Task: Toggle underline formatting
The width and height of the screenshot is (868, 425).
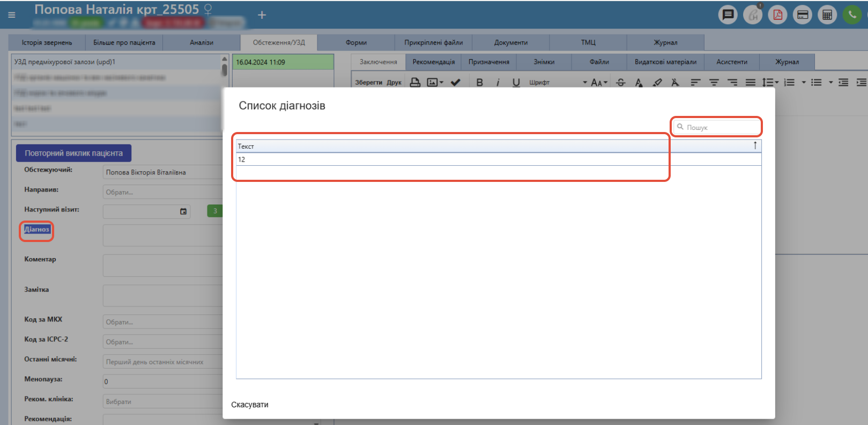Action: pyautogui.click(x=516, y=82)
